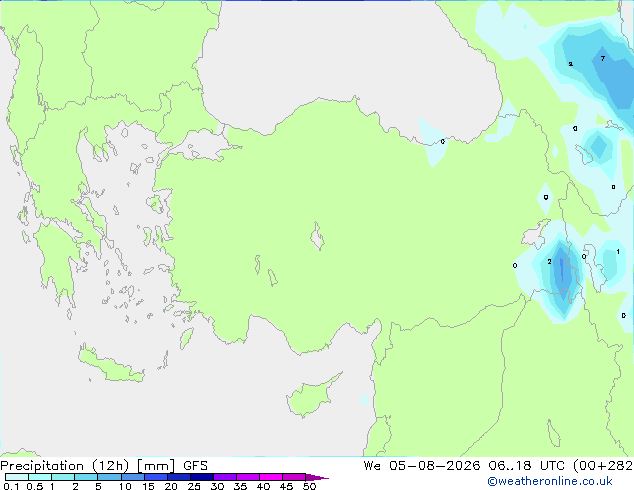Viewport: 634px width, 490px height.
Task: Click the 2–5 mm legend color swatch
Action: [86, 477]
